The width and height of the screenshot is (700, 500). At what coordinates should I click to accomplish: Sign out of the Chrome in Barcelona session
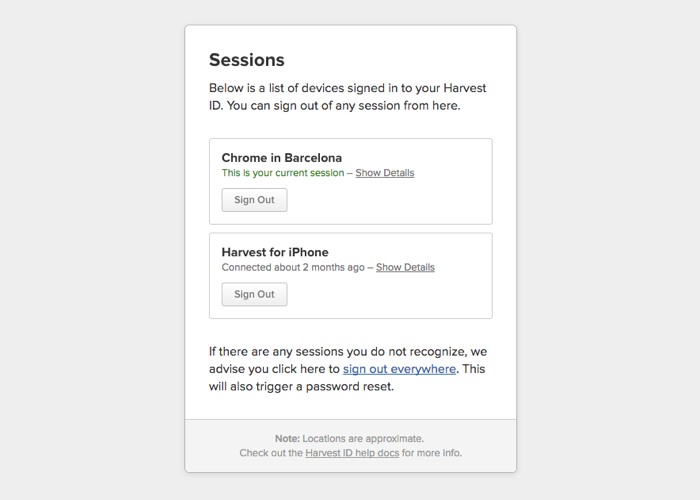pos(254,200)
